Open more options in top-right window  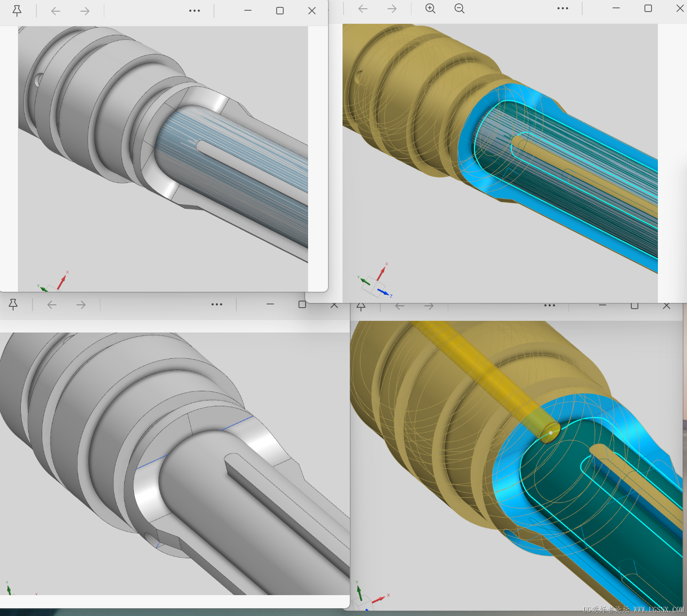point(563,9)
